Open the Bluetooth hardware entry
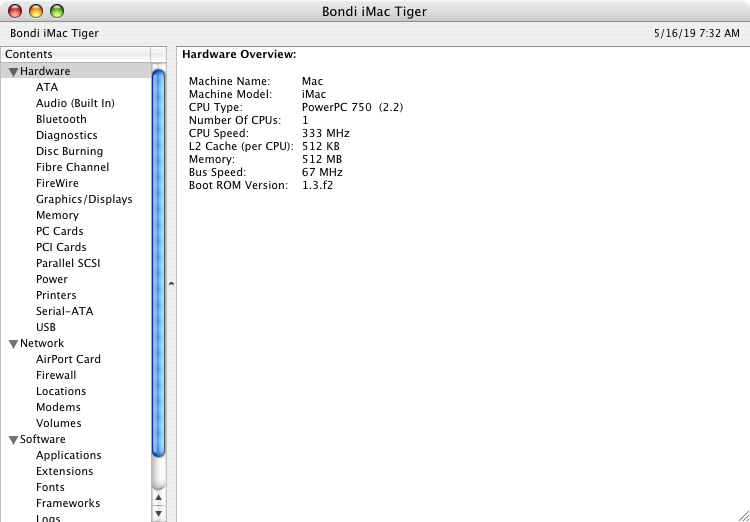750x522 pixels. point(61,119)
